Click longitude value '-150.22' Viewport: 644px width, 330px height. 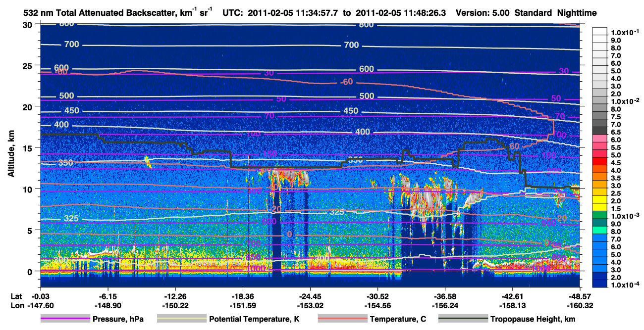coord(175,305)
